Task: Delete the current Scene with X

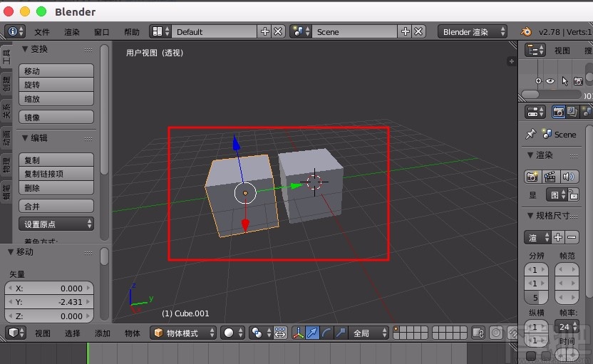Action: (418, 32)
